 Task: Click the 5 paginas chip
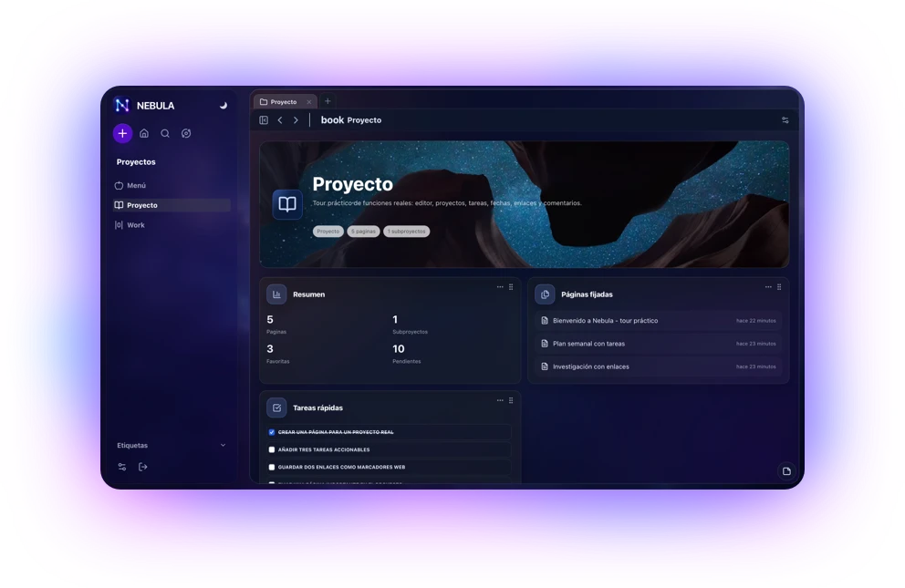coord(363,232)
